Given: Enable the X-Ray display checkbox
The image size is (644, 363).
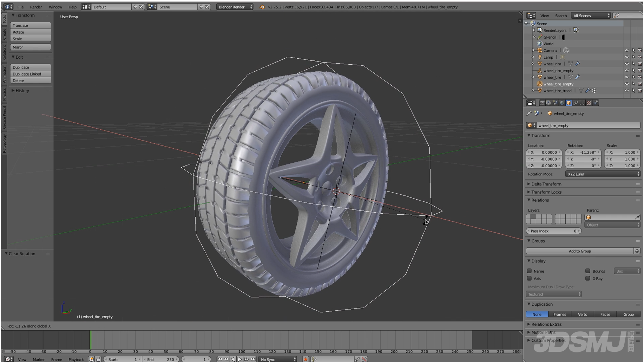Looking at the screenshot, I should pyautogui.click(x=588, y=278).
